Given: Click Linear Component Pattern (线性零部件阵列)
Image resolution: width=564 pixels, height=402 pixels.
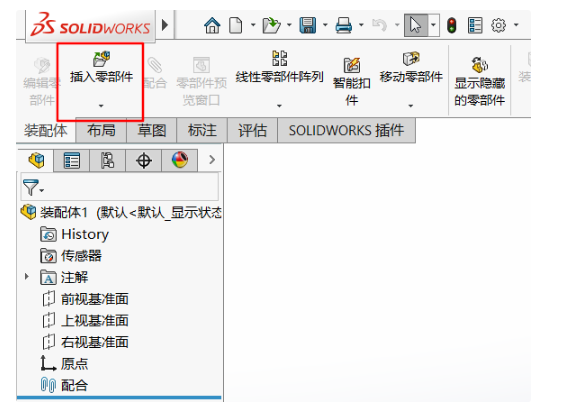Looking at the screenshot, I should tap(279, 68).
